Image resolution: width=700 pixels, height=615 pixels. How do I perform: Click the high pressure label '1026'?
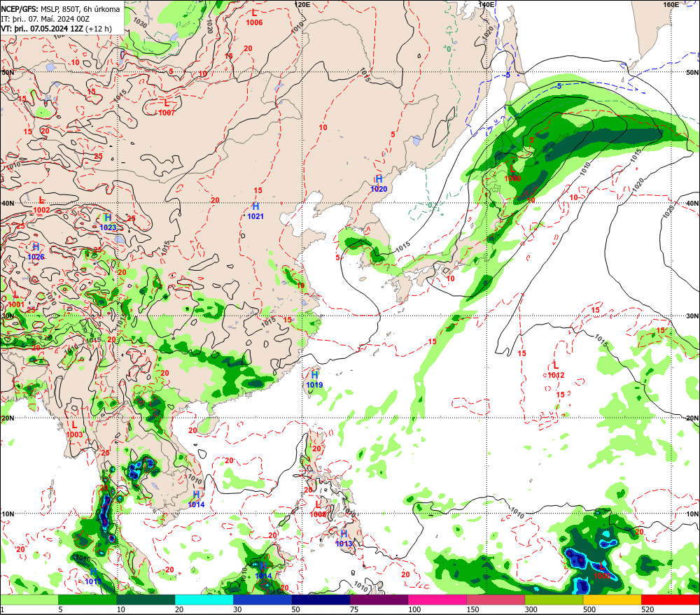click(x=36, y=257)
